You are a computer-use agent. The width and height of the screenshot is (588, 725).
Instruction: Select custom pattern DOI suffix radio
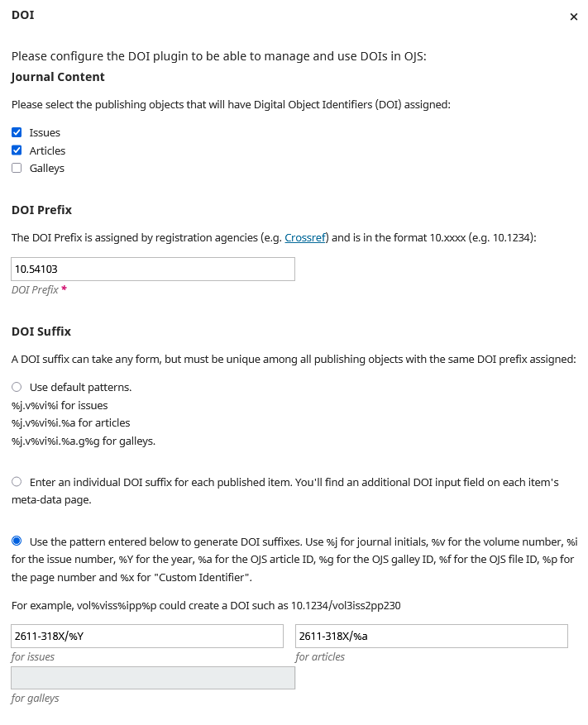(x=17, y=541)
